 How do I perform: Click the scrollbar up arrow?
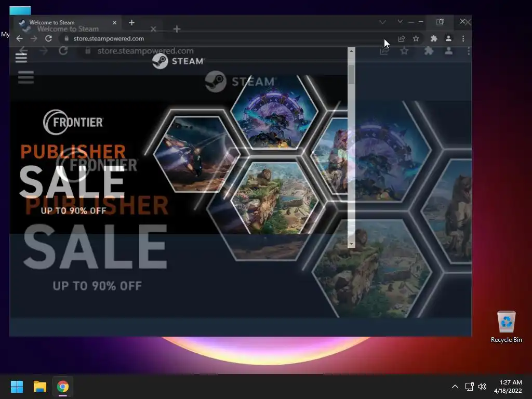(x=351, y=51)
